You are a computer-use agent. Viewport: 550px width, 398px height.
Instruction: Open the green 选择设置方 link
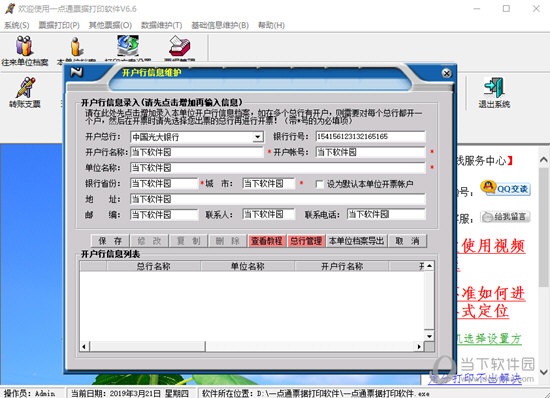489,338
